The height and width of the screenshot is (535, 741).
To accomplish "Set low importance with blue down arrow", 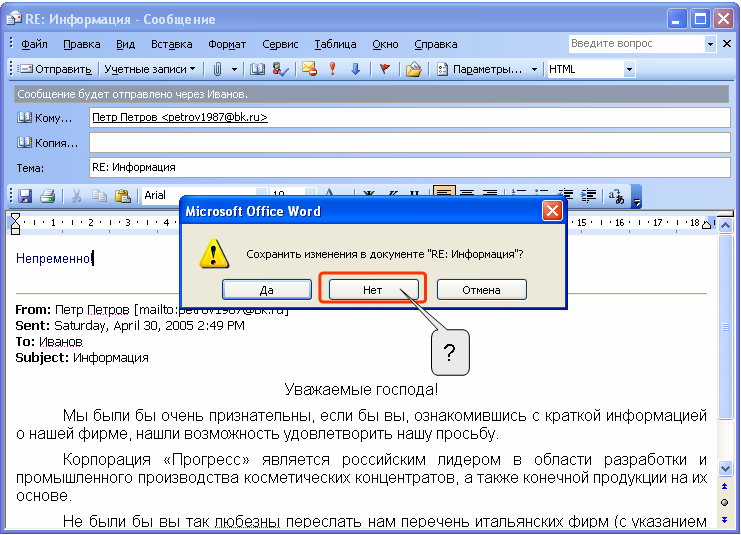I will (x=356, y=69).
